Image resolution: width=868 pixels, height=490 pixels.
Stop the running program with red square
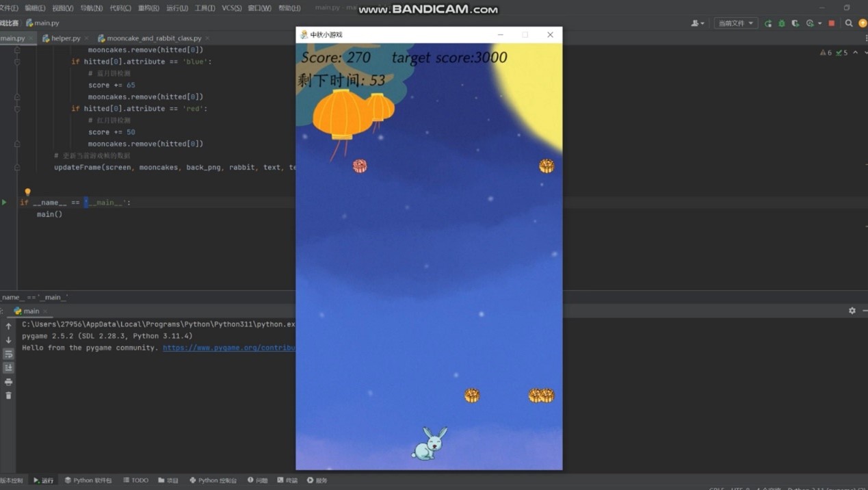[x=832, y=23]
